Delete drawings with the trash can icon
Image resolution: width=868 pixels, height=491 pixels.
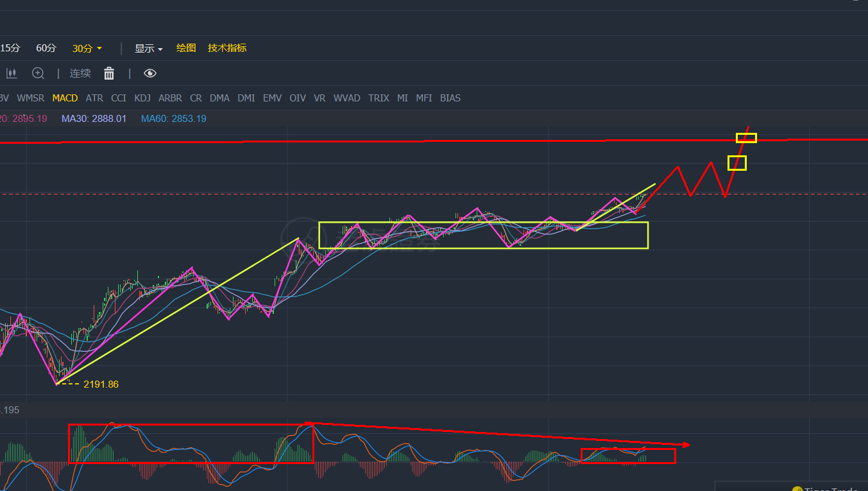click(109, 73)
